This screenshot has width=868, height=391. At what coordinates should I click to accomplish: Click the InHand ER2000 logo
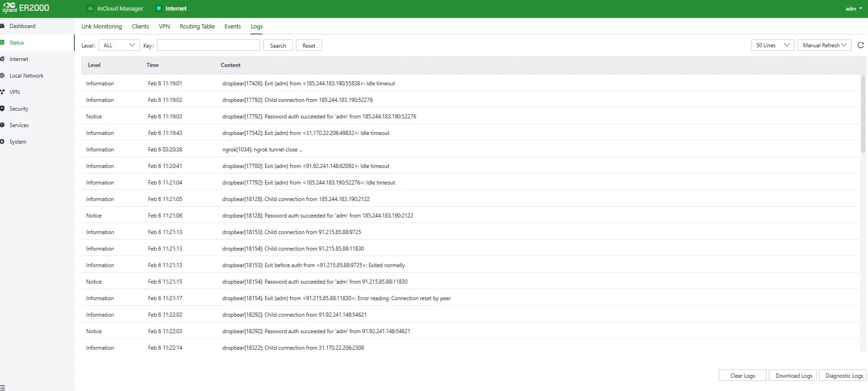coord(26,8)
